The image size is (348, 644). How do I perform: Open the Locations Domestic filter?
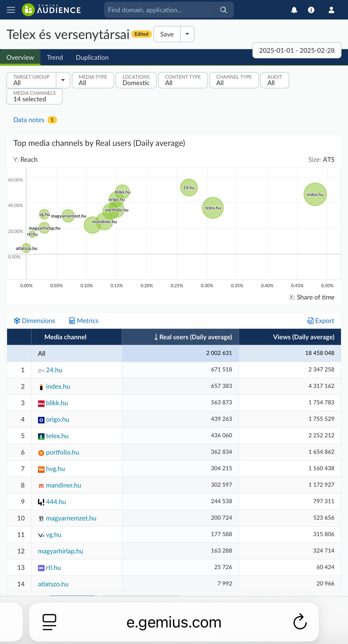pyautogui.click(x=136, y=80)
